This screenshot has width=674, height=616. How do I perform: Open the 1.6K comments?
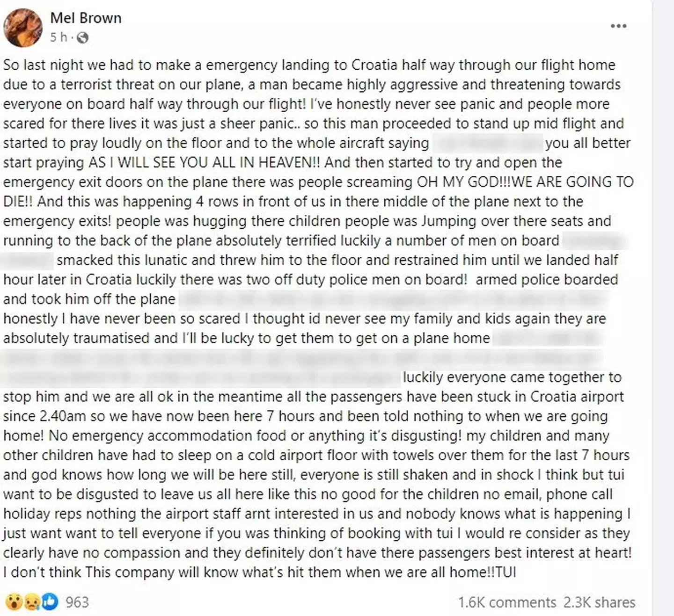click(x=507, y=602)
